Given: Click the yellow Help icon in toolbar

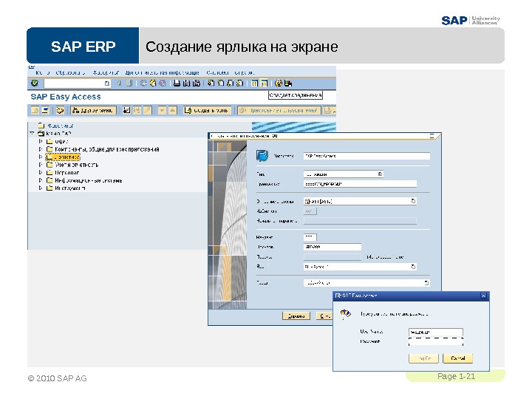Looking at the screenshot, I should (279, 83).
